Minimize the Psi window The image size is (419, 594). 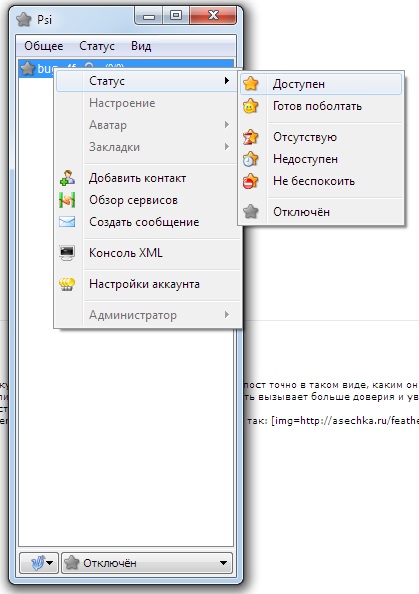coord(149,16)
